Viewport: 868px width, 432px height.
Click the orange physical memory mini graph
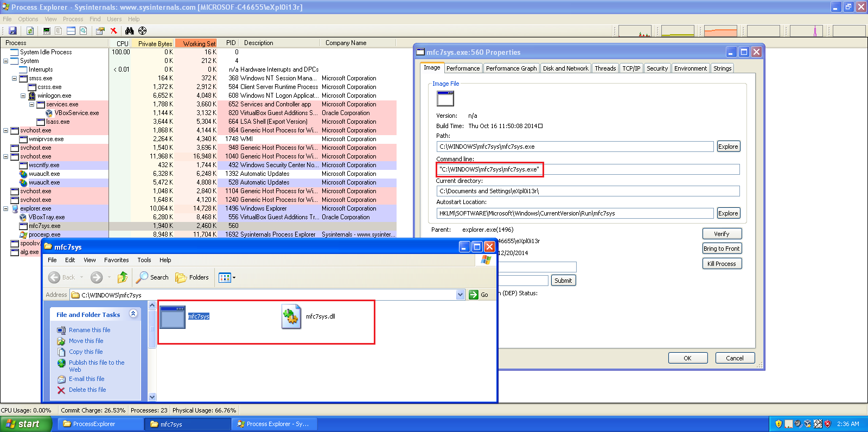[720, 31]
